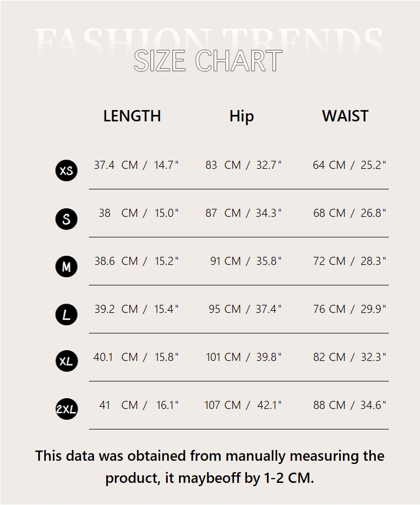Click the LENGTH column header

click(x=132, y=116)
